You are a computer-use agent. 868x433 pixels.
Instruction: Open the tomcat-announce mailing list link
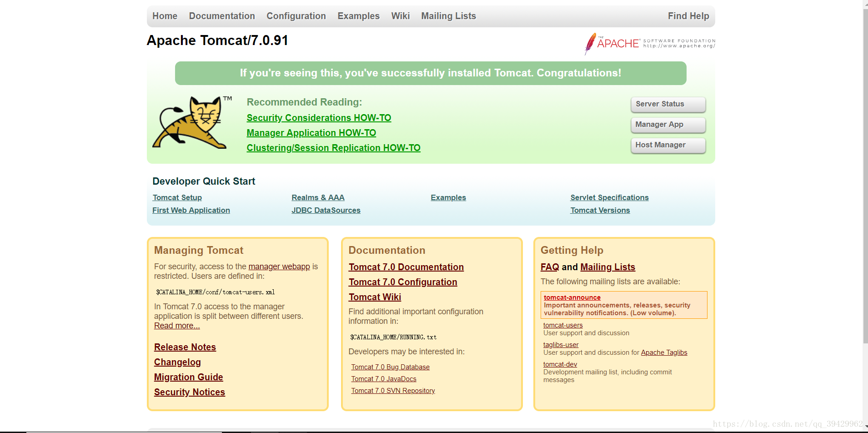pos(572,297)
